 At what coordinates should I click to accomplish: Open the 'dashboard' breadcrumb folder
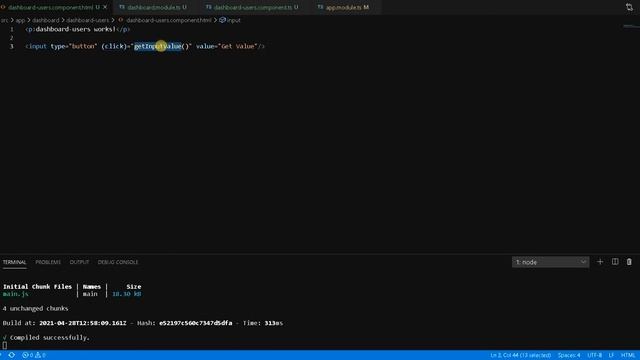coord(46,20)
